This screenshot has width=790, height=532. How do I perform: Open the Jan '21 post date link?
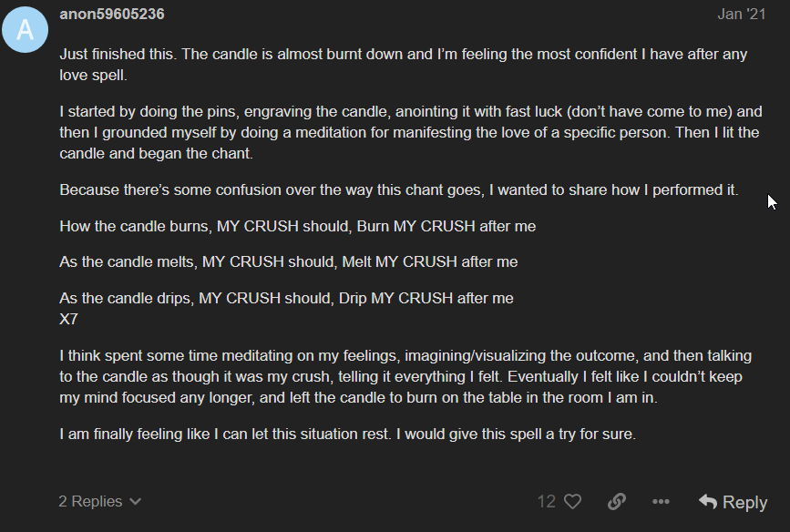click(742, 14)
